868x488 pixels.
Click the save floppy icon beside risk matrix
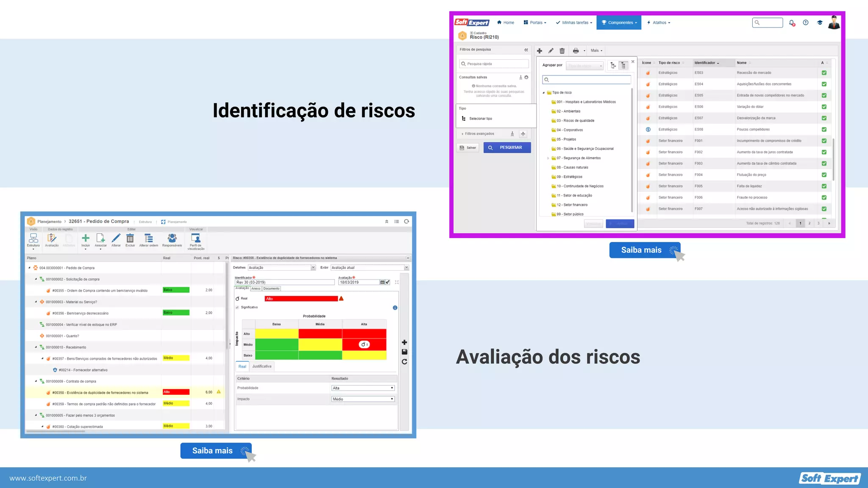click(404, 352)
